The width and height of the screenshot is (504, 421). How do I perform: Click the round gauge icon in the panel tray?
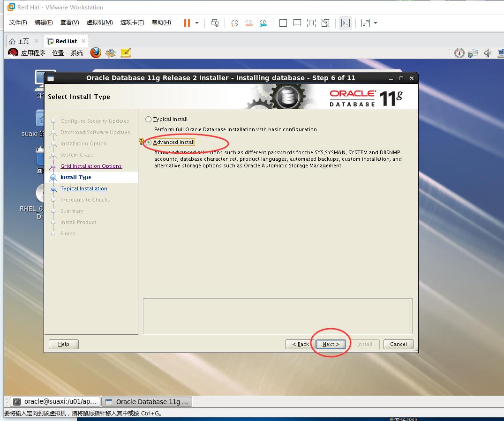[459, 53]
